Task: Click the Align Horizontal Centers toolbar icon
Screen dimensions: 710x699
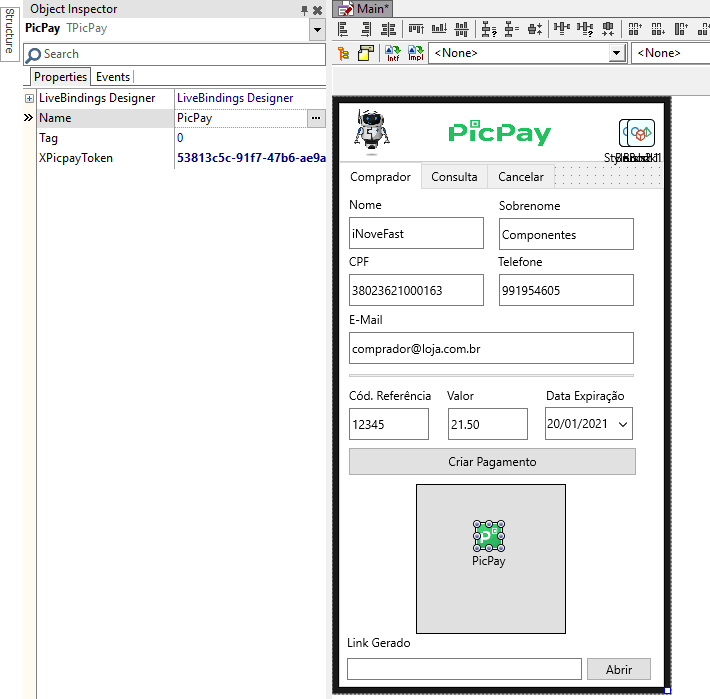Action: pos(389,29)
